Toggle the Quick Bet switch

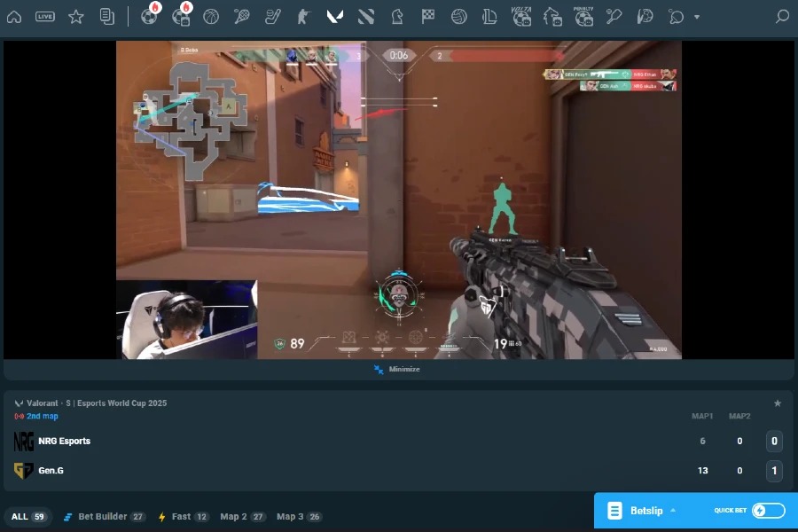(768, 511)
